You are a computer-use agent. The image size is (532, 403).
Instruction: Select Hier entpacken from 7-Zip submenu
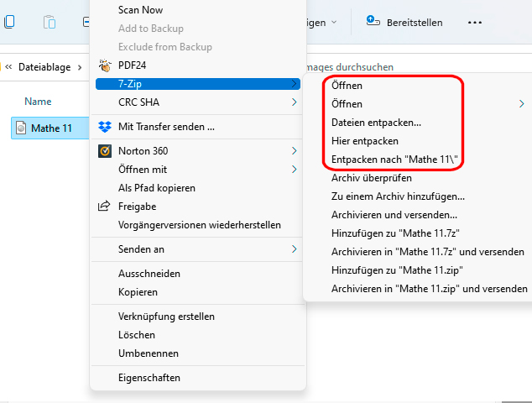point(365,141)
